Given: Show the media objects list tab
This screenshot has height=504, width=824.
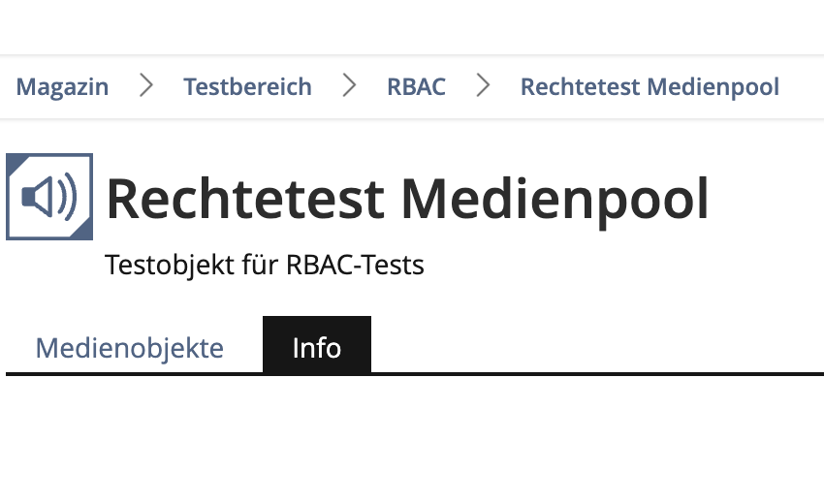Looking at the screenshot, I should (129, 347).
